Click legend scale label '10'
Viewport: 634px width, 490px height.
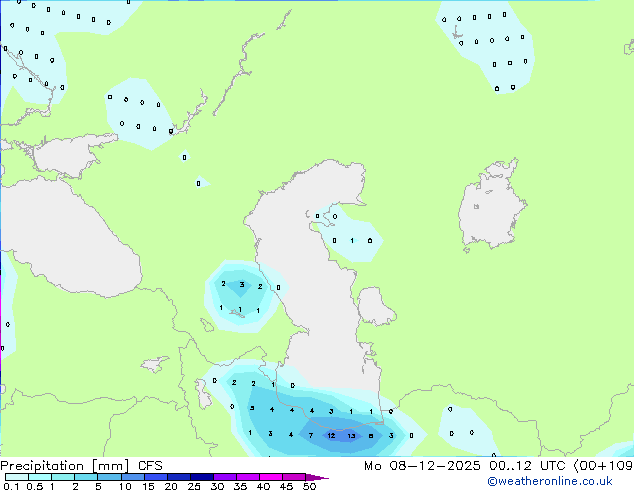coord(125,486)
